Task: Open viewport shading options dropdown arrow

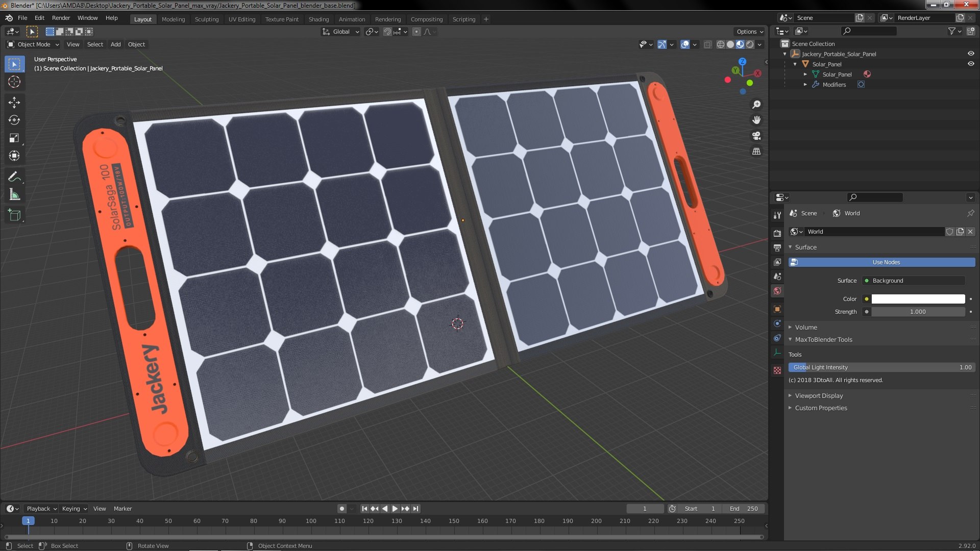Action: [759, 44]
